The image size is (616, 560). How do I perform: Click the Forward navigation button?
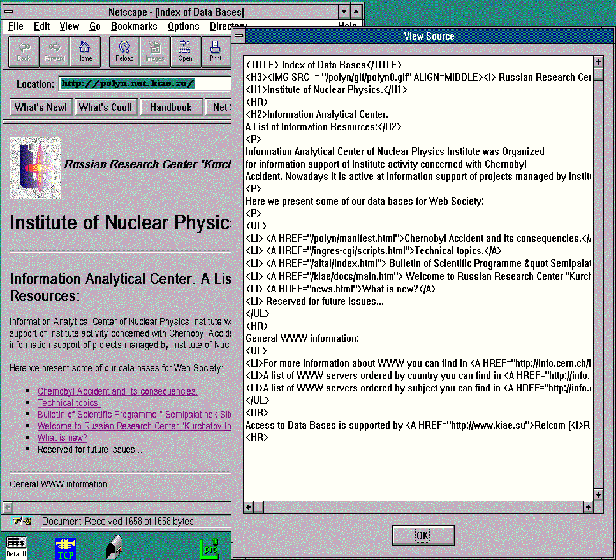pos(55,51)
